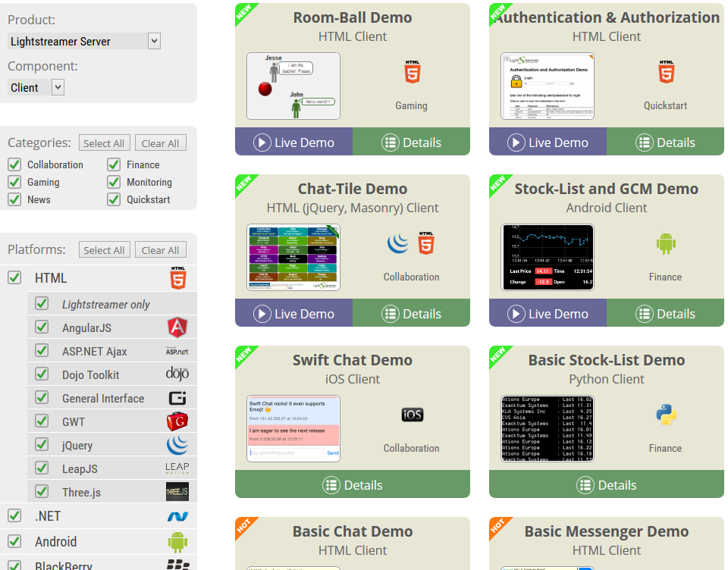Screen dimensions: 728x570
Task: Open Swift Chat Demo details
Action: [x=353, y=484]
